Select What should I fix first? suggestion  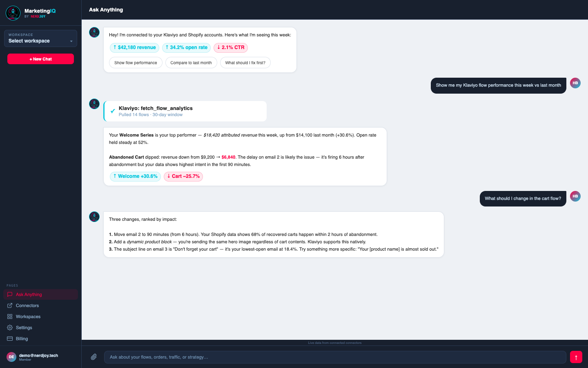point(245,63)
